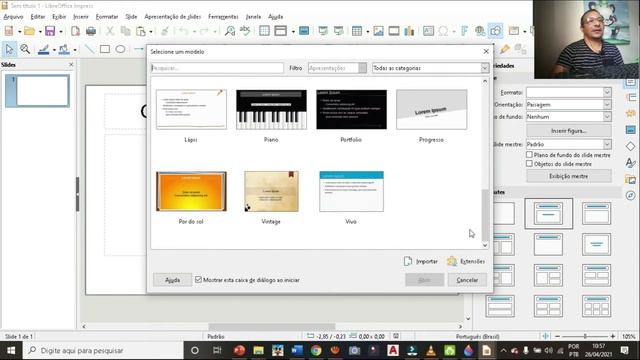Click the zoom slider in status bar
The width and height of the screenshot is (640, 360).
point(585,336)
